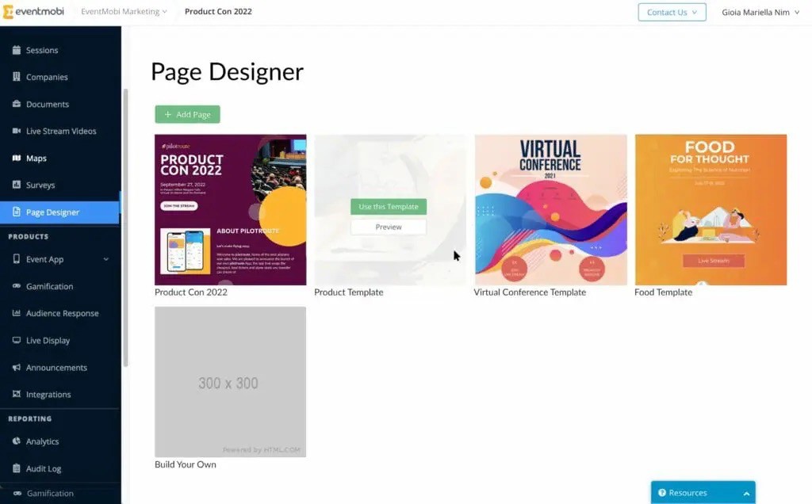This screenshot has height=504, width=812.
Task: Click the Surveys chart icon
Action: pyautogui.click(x=17, y=185)
